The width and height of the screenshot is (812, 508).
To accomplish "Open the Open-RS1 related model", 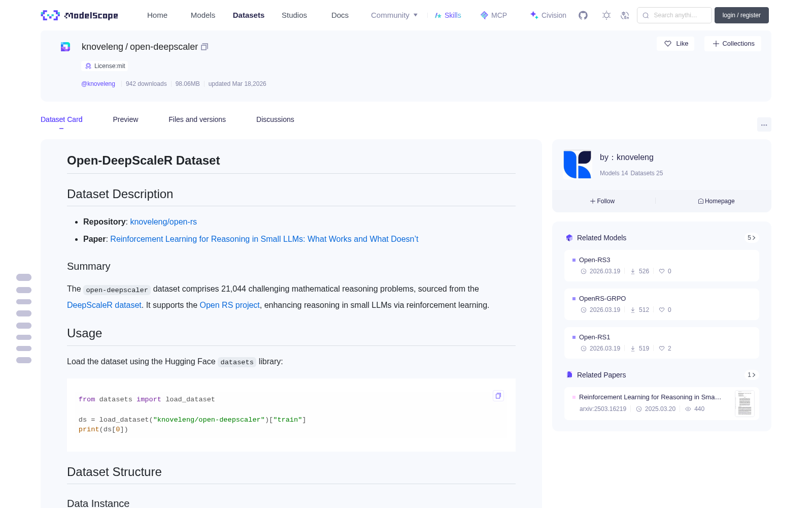I will [662, 343].
